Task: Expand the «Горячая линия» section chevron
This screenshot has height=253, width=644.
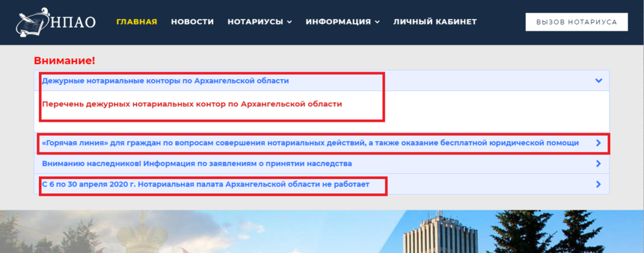Action: pos(599,143)
